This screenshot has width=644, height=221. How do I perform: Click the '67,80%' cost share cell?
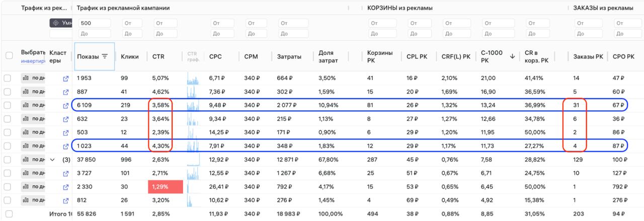click(x=329, y=160)
